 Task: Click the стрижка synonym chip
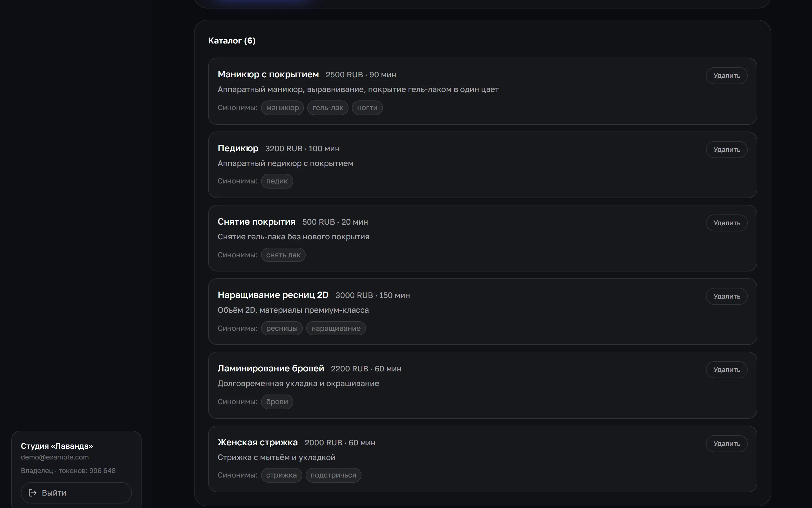281,475
